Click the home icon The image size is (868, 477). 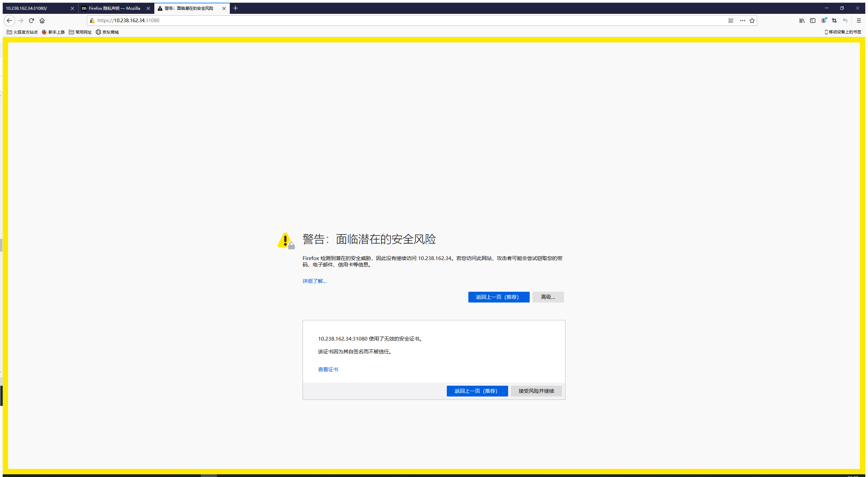point(42,21)
